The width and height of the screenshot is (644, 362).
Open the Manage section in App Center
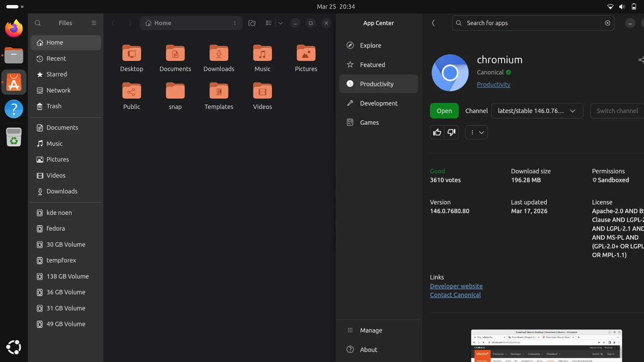tap(371, 330)
